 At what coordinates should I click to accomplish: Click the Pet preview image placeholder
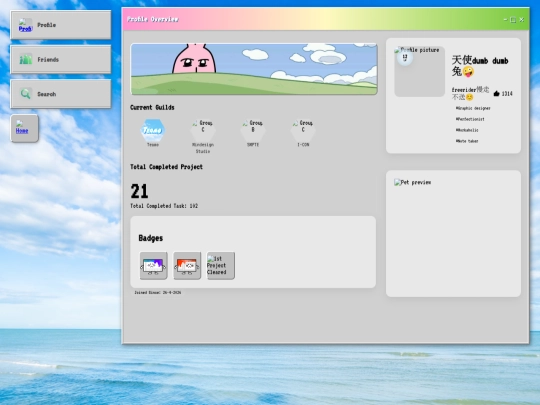[x=413, y=182]
